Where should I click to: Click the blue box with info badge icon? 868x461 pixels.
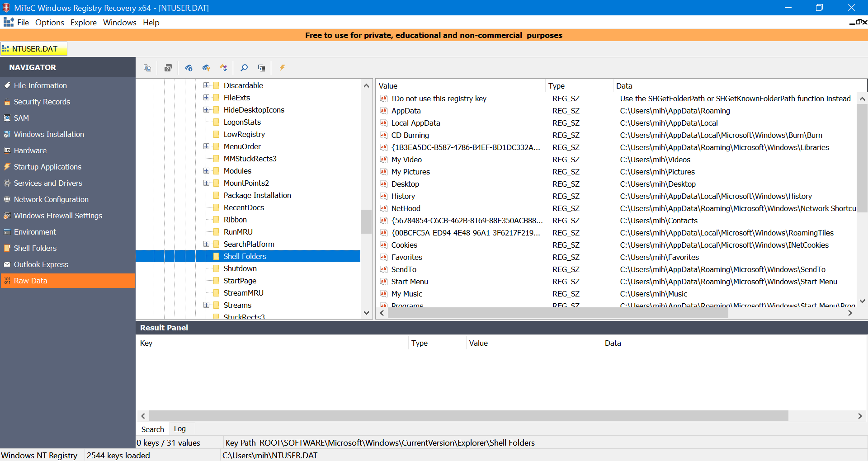[189, 68]
